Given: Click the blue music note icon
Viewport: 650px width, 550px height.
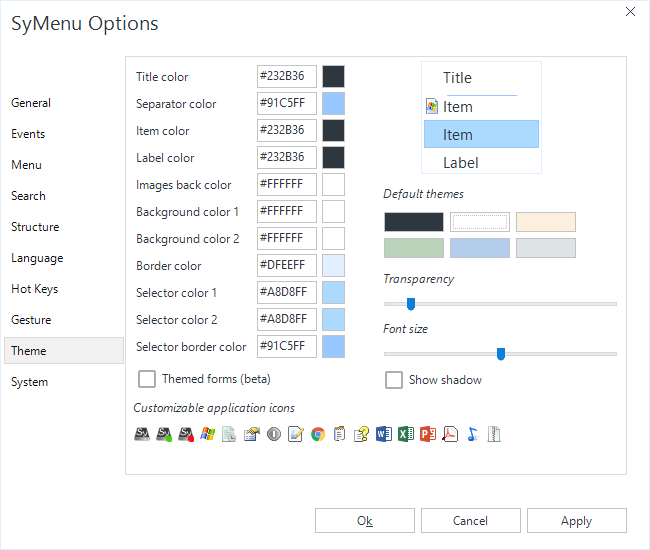Looking at the screenshot, I should pyautogui.click(x=472, y=434).
